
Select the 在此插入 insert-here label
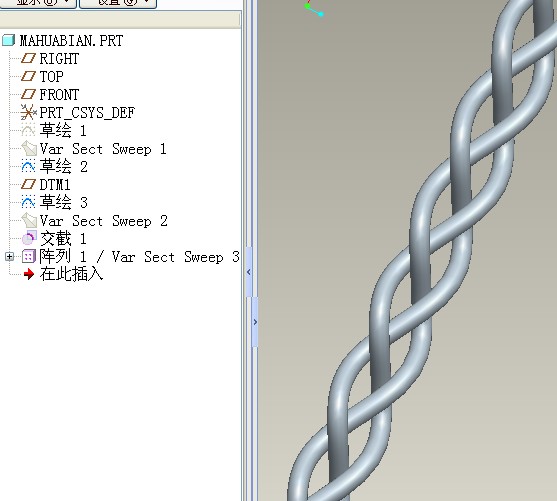(71, 274)
